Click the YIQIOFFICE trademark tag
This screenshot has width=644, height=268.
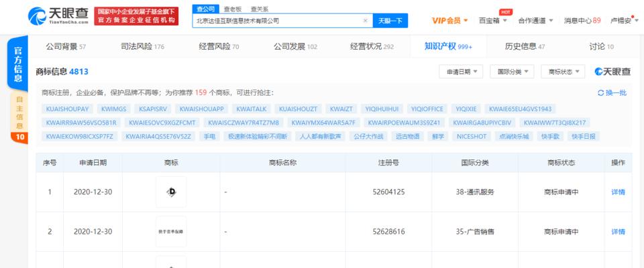point(427,109)
